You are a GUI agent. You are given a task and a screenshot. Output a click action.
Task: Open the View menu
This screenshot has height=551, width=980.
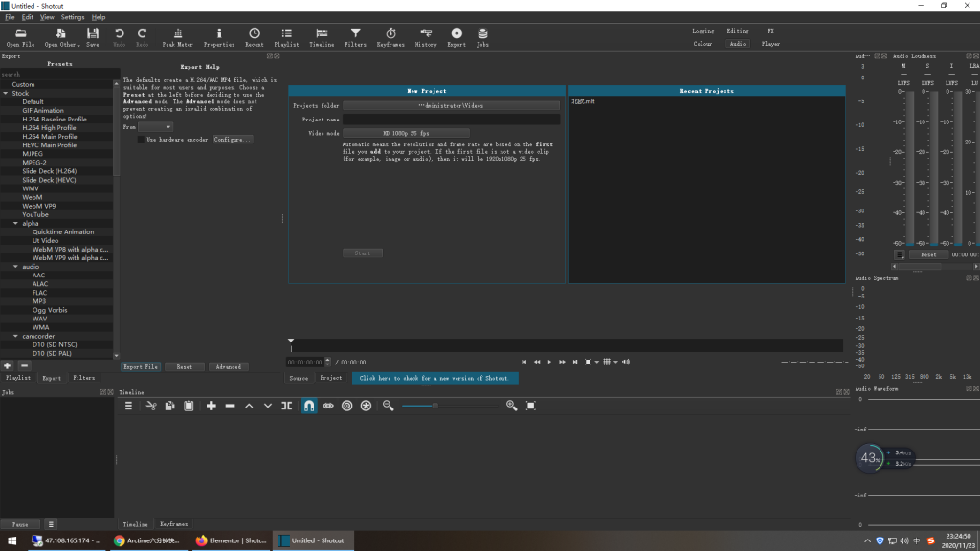[x=47, y=17]
